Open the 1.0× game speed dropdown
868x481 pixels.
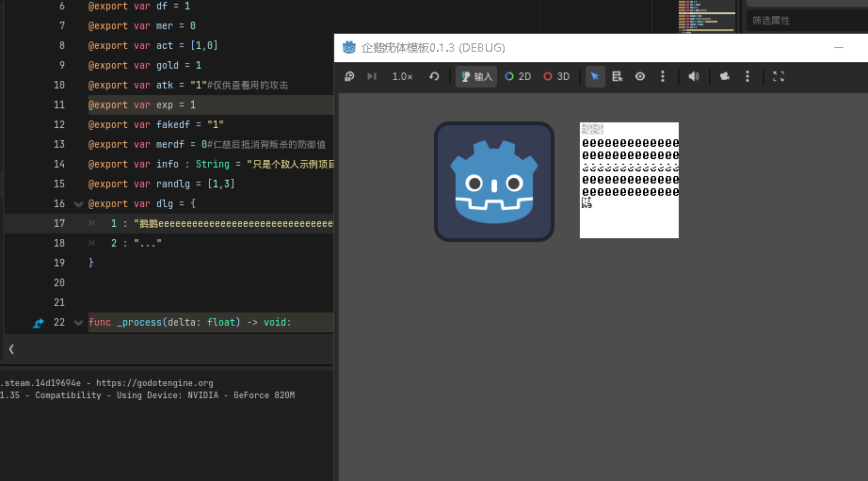click(x=402, y=76)
